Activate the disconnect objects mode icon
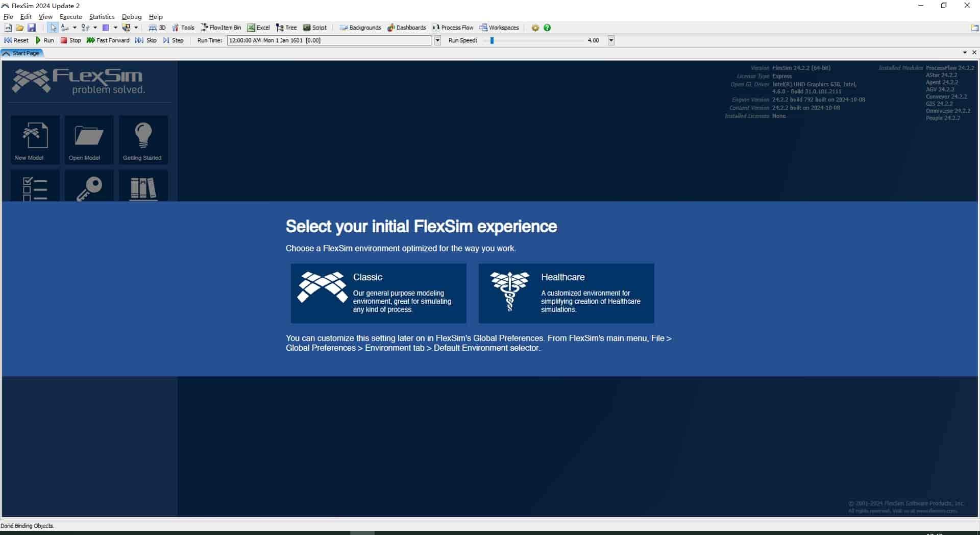980x535 pixels. pyautogui.click(x=85, y=28)
